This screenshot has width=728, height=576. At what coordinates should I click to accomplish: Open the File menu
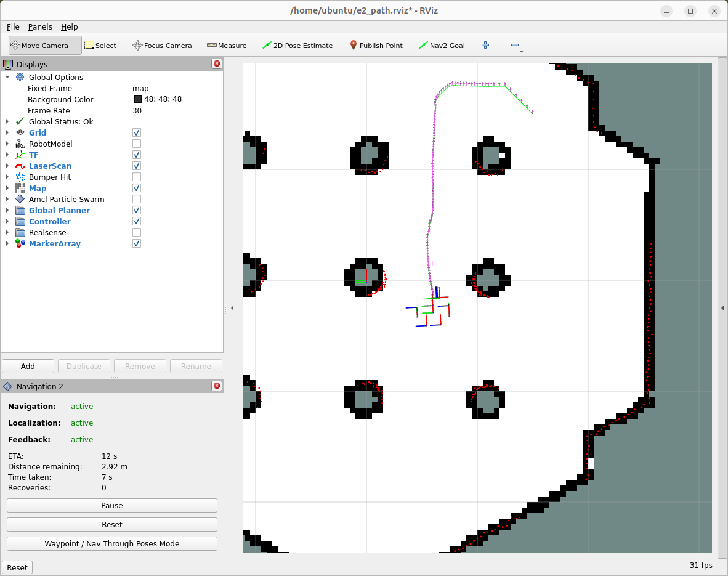point(13,27)
